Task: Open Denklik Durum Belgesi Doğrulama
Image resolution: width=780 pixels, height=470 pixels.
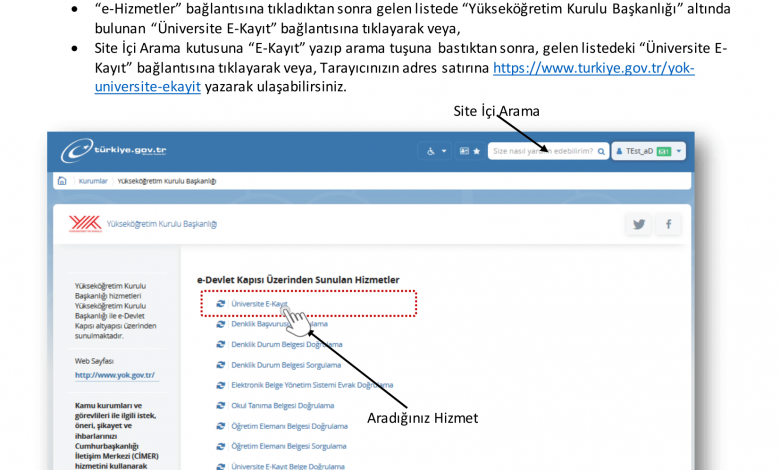Action: click(287, 344)
